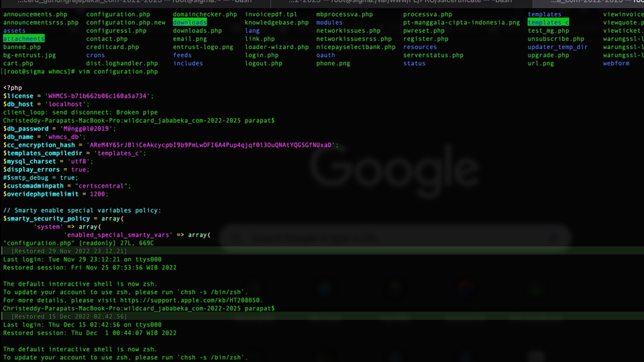Select phone.png file name
This screenshot has height=362, width=644.
coord(333,64)
